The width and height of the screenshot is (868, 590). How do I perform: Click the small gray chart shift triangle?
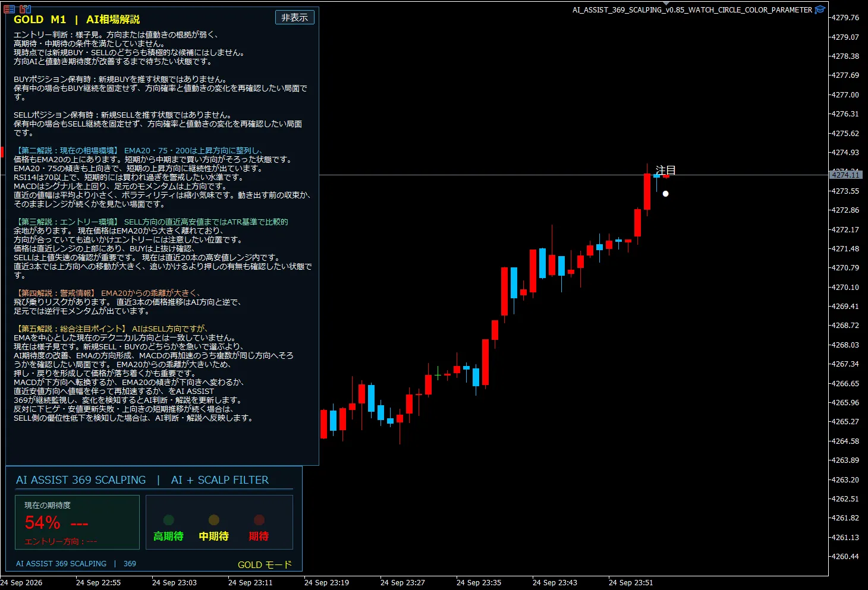(x=666, y=4)
